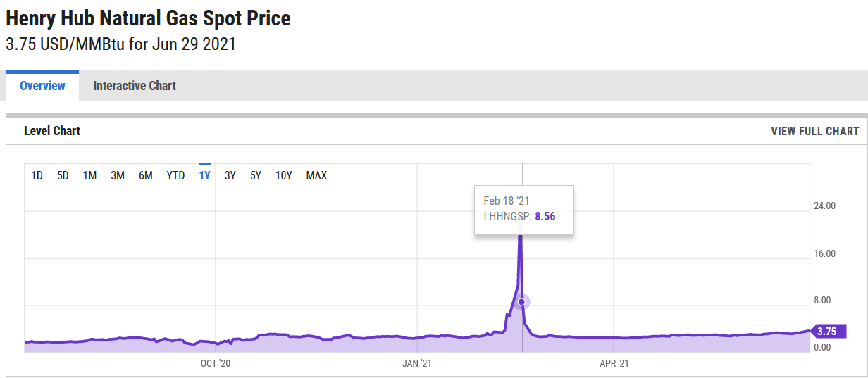Click the VIEW FULL CHART link
This screenshot has height=378, width=868.
pyautogui.click(x=814, y=131)
